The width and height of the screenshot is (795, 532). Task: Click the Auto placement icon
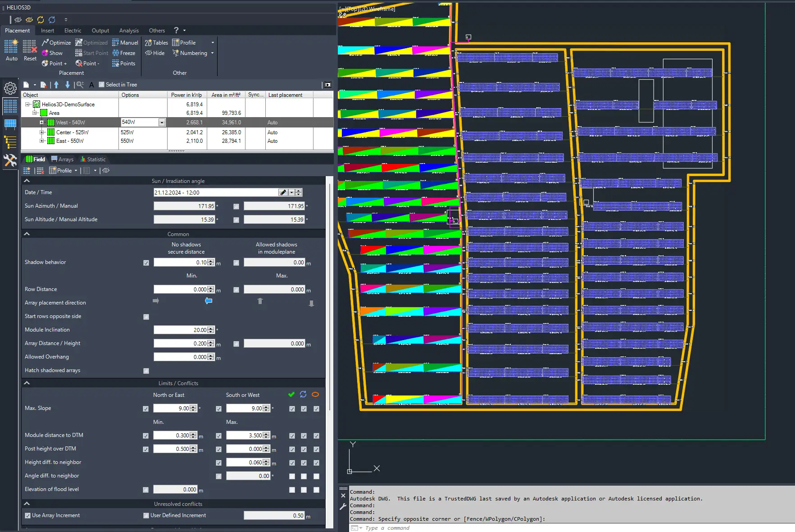coord(11,46)
